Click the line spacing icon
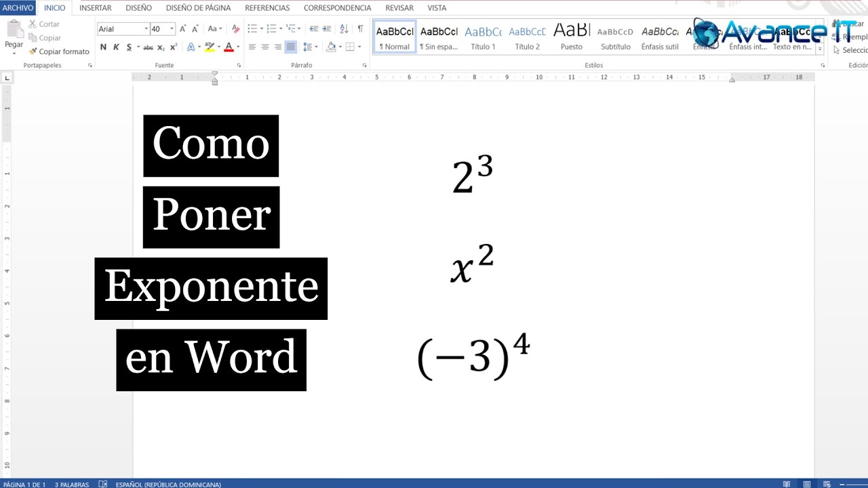868x488 pixels. [x=307, y=47]
